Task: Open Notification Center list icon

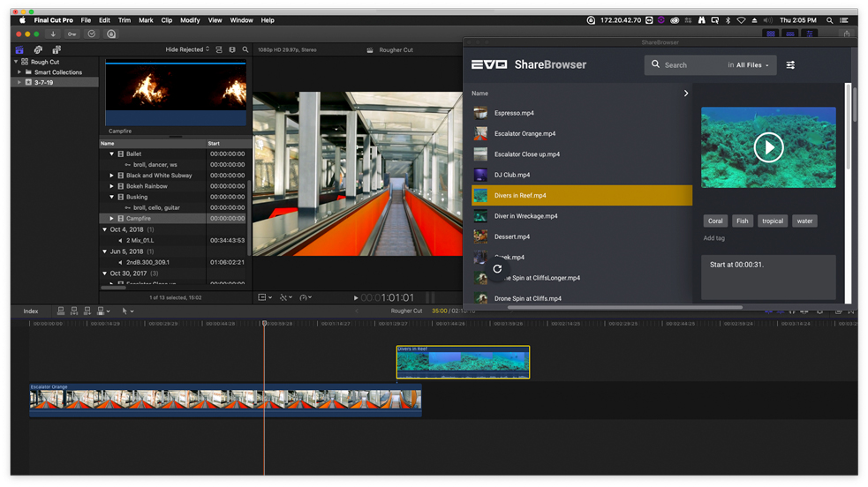Action: pyautogui.click(x=844, y=20)
